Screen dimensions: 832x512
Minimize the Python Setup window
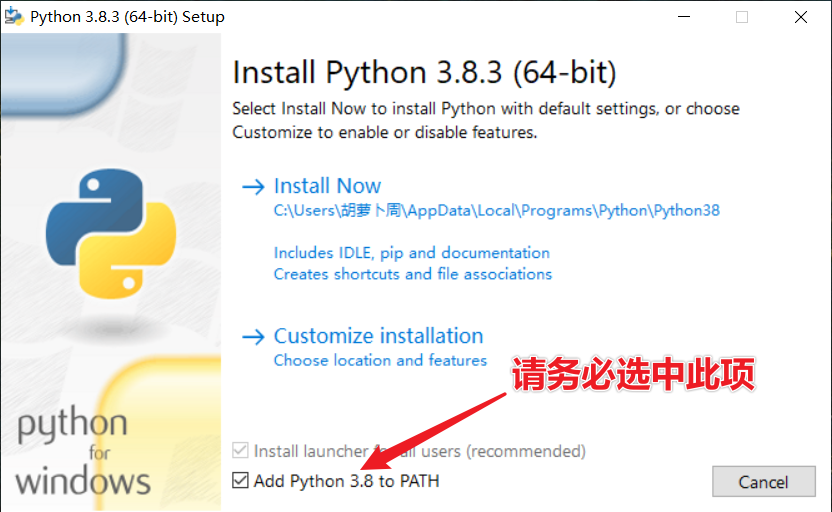[684, 17]
